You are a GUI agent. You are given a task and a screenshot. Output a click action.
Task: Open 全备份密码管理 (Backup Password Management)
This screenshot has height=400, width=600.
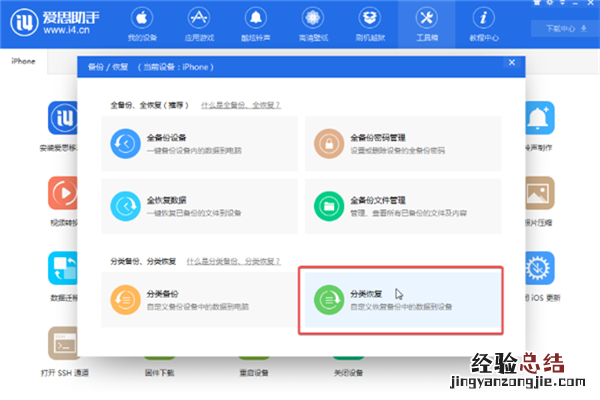410,142
